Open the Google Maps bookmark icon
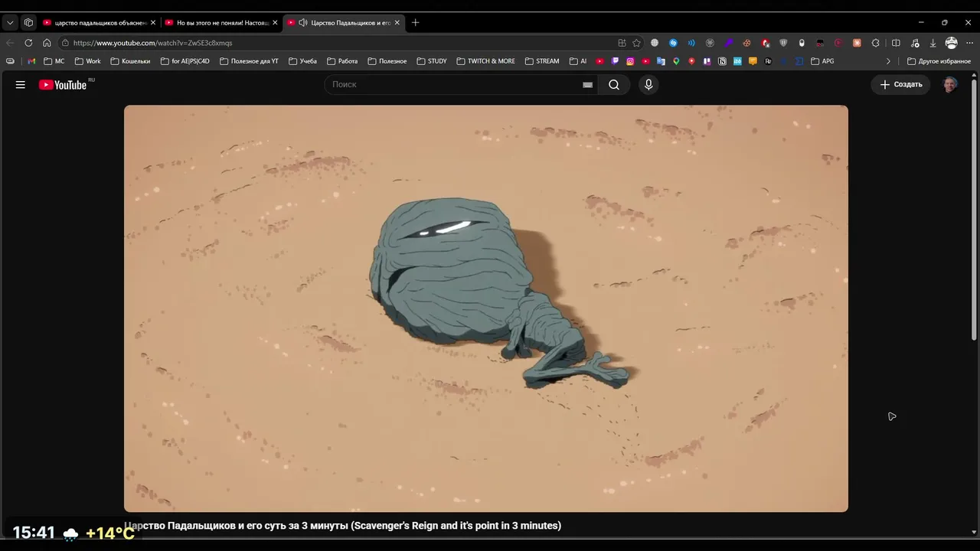 click(676, 61)
